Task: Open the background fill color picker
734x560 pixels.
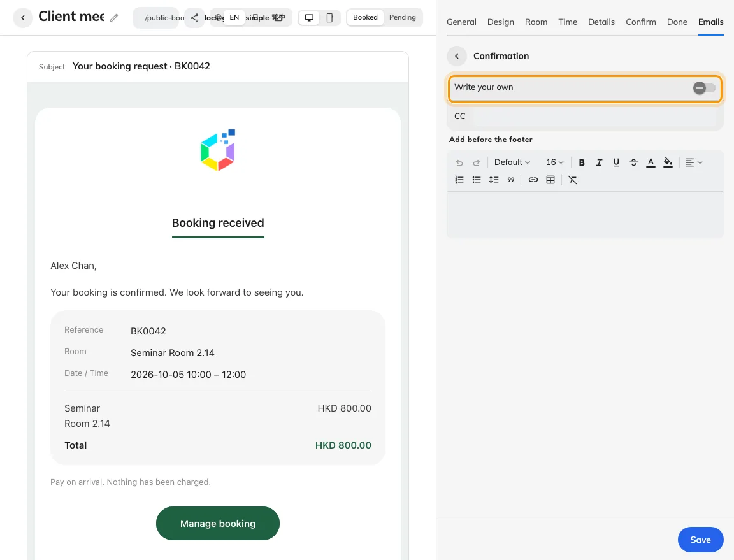Action: pyautogui.click(x=668, y=162)
